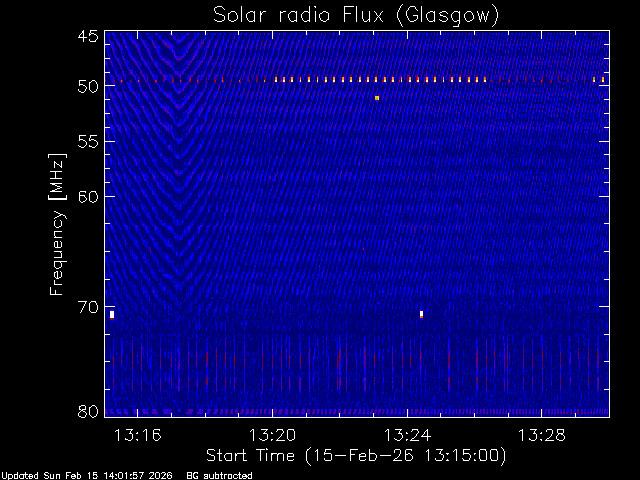Image resolution: width=640 pixels, height=480 pixels.
Task: Click the 'Solar radio Flux (Glasgow)' plot title
Action: tap(356, 15)
